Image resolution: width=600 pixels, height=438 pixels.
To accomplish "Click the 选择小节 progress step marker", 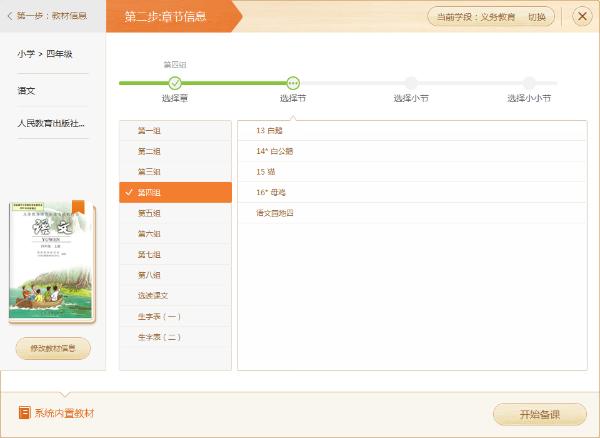I will tap(411, 83).
